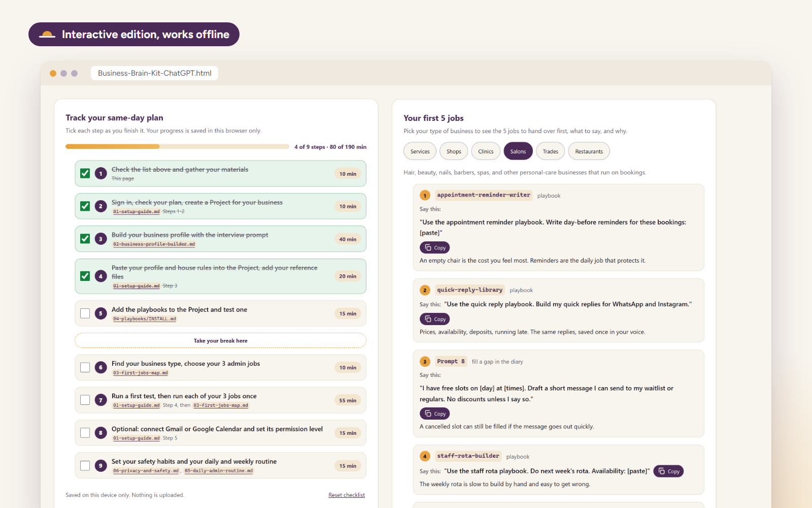
Task: Click the quick-reply-library playbook name
Action: coord(469,290)
